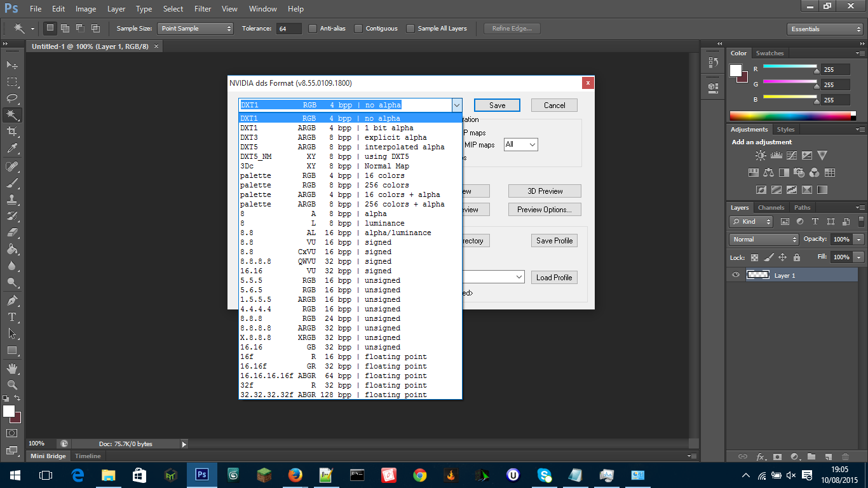
Task: Click the Preview Options button
Action: pyautogui.click(x=545, y=210)
